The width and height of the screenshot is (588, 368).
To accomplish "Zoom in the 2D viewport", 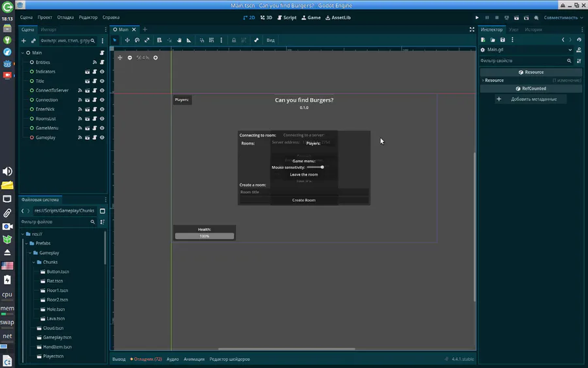I will [155, 58].
